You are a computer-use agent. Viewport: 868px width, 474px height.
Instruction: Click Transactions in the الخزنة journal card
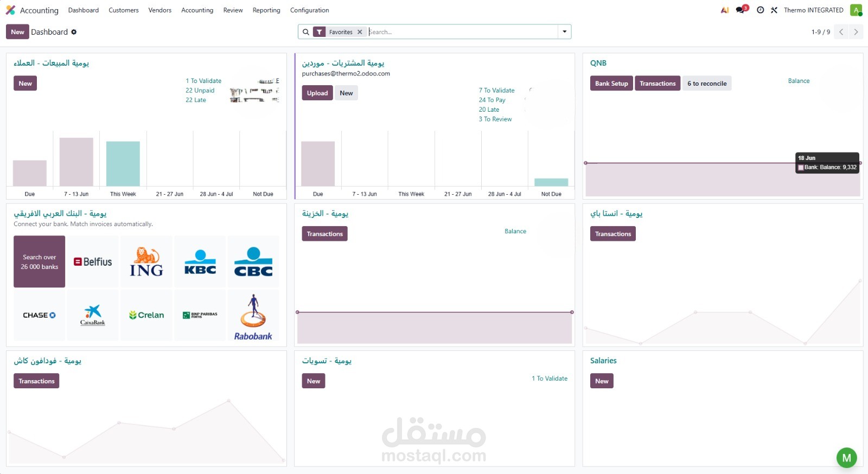click(x=325, y=234)
